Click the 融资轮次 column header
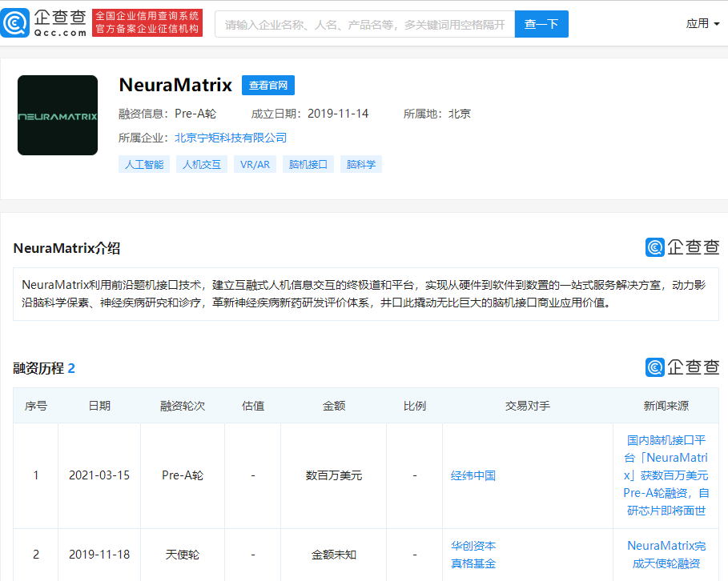The width and height of the screenshot is (728, 581). tap(183, 406)
